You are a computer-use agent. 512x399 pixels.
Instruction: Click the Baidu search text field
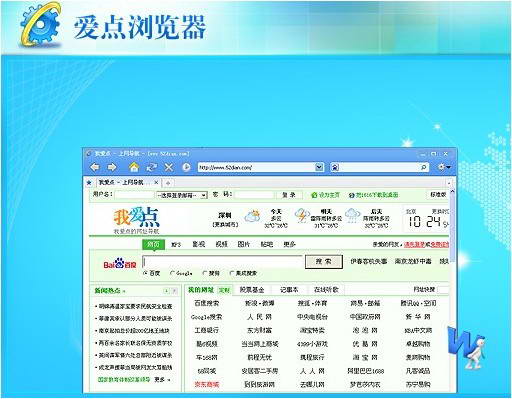222,262
